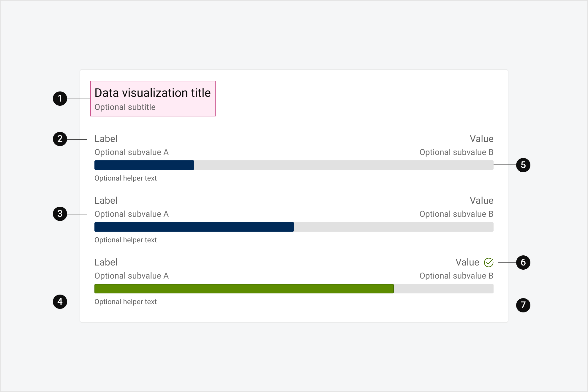Select numbered callout badge 3

click(x=61, y=214)
